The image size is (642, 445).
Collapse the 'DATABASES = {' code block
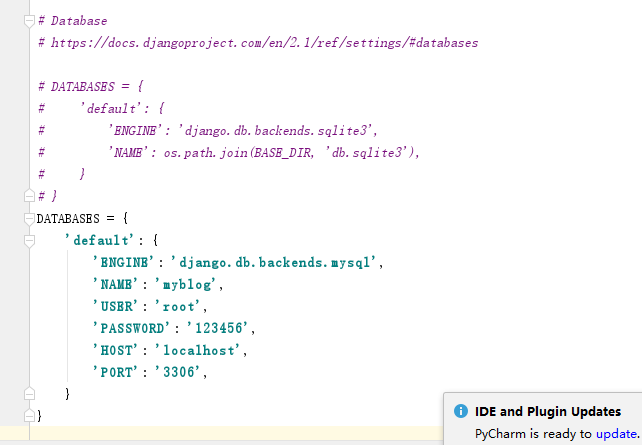pos(28,218)
